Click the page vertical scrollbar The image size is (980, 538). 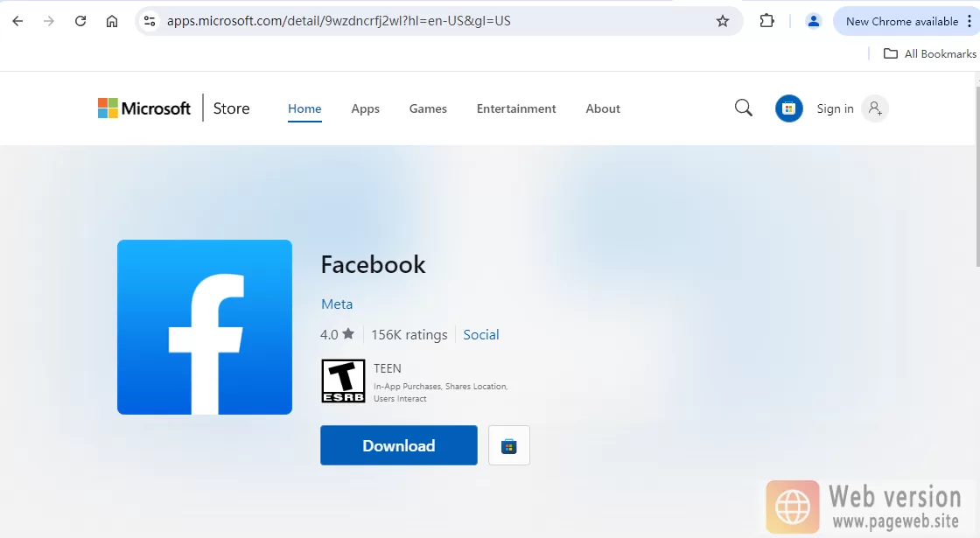[x=976, y=175]
